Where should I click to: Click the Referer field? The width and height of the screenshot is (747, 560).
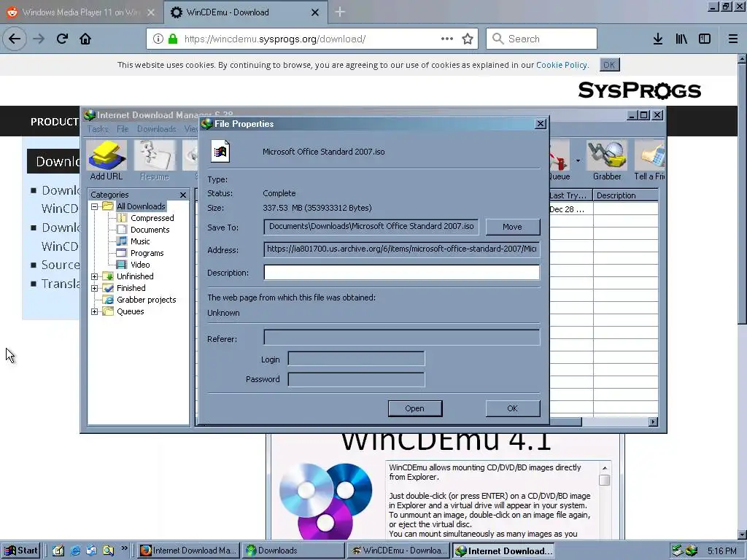(x=402, y=337)
